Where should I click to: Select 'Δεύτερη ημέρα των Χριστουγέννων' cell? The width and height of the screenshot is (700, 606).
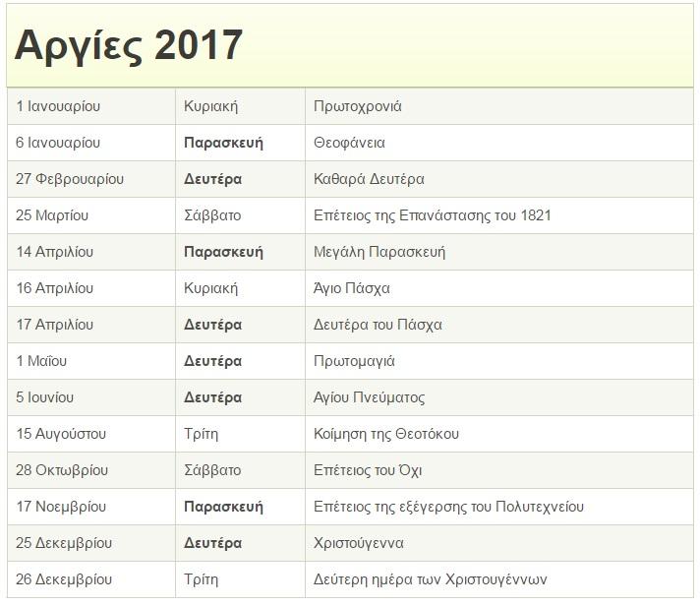pyautogui.click(x=430, y=579)
